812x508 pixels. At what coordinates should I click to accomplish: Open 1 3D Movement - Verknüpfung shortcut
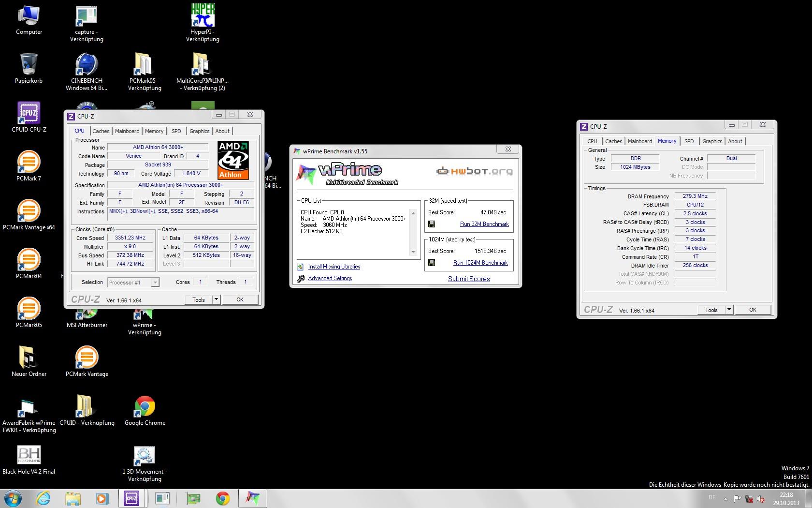tap(145, 463)
